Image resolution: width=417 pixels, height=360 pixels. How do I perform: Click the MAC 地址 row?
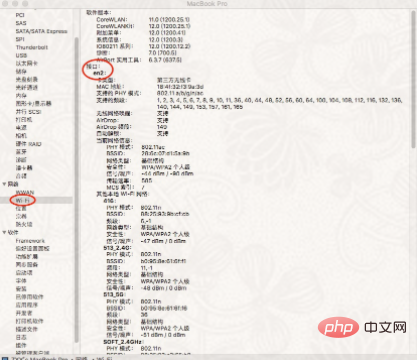pyautogui.click(x=150, y=87)
